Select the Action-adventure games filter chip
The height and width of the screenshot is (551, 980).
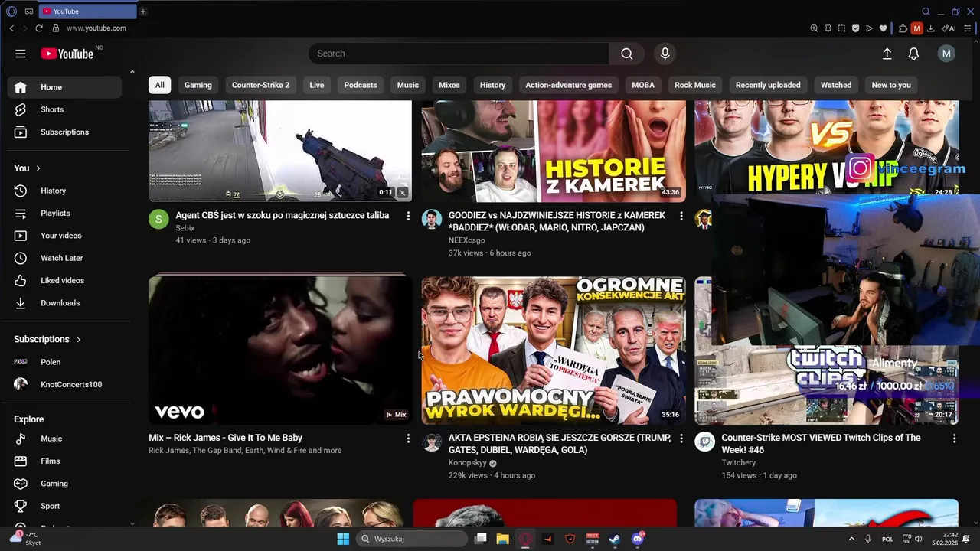568,85
